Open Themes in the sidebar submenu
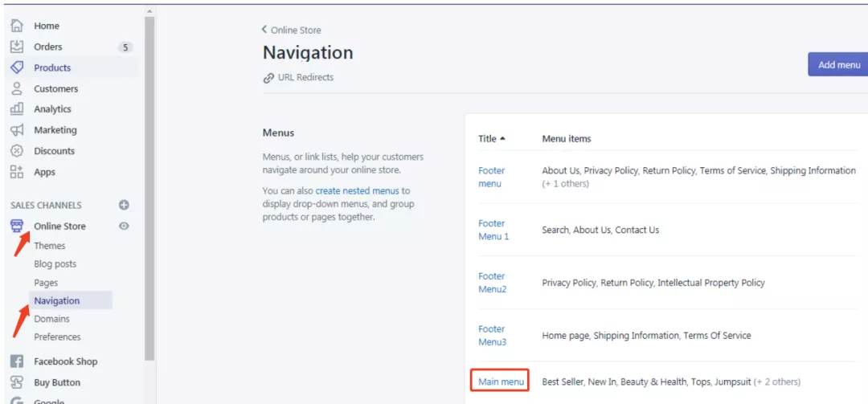This screenshot has width=868, height=404. 49,246
